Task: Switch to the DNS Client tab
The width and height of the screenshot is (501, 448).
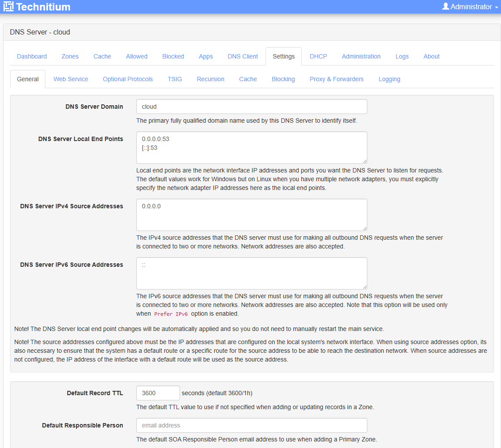Action: (x=243, y=56)
